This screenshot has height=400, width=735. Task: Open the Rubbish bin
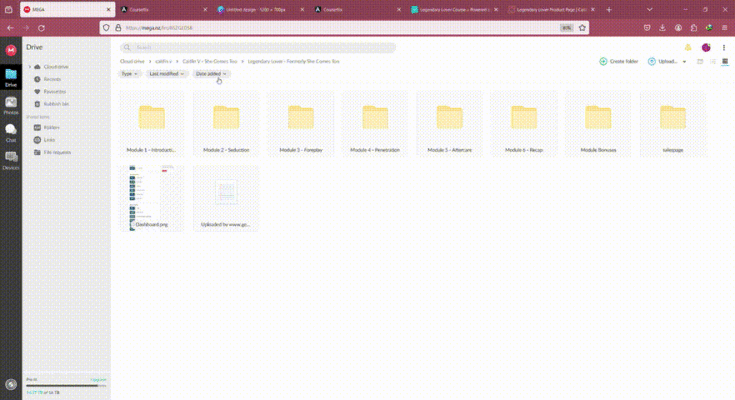tap(56, 103)
